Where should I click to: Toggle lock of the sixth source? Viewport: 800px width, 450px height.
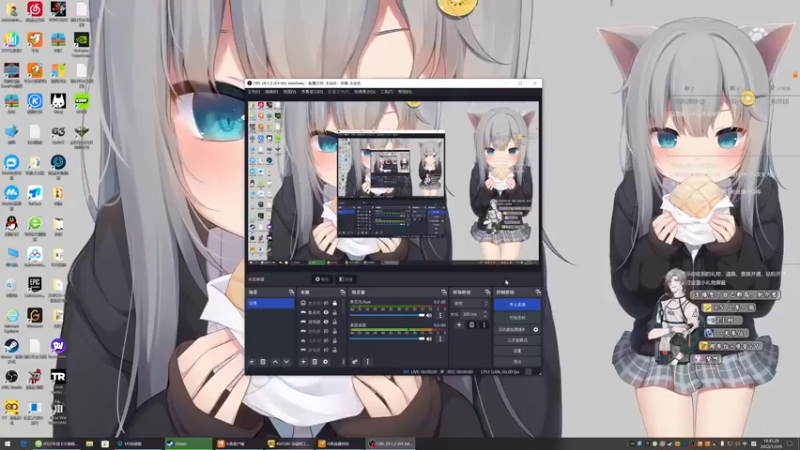point(335,350)
